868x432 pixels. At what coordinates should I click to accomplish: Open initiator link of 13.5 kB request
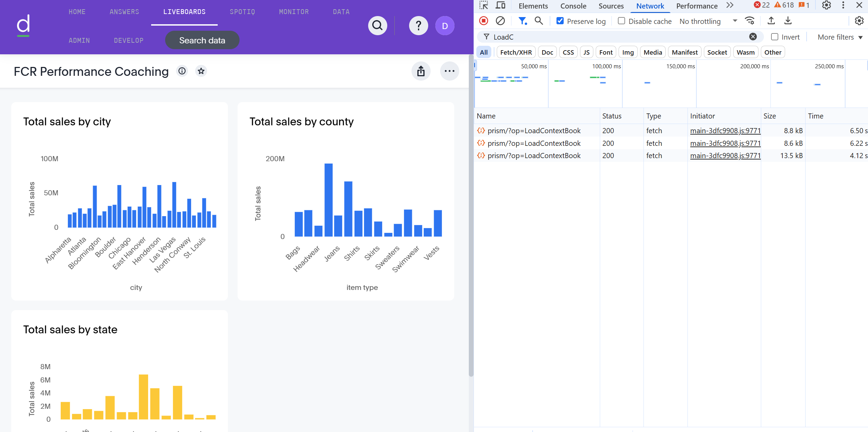point(725,155)
